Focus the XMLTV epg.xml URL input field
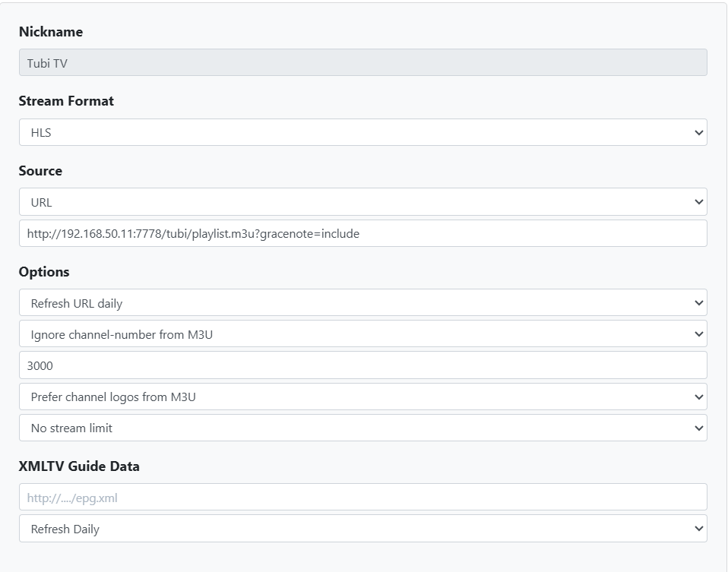Viewport: 728px width, 572px height. pyautogui.click(x=362, y=498)
